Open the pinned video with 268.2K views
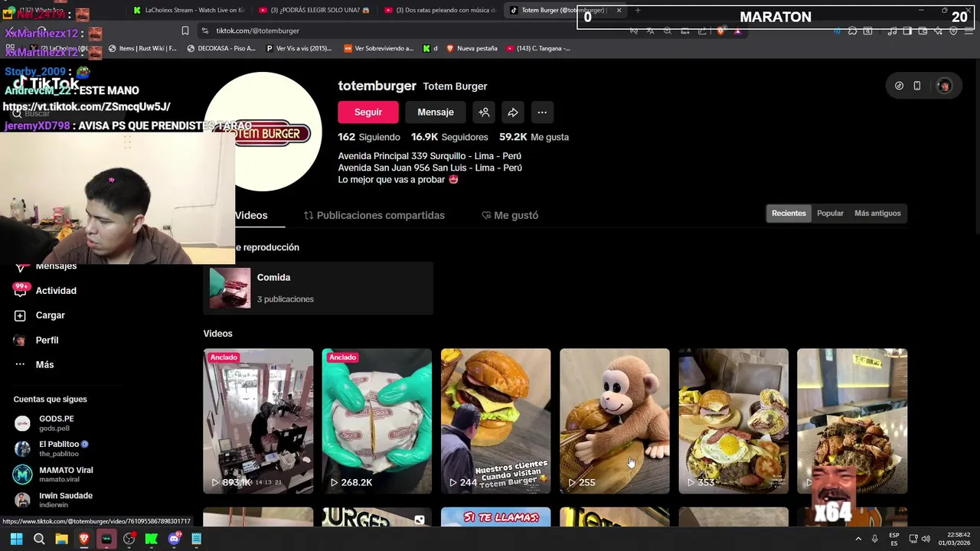 [x=377, y=421]
